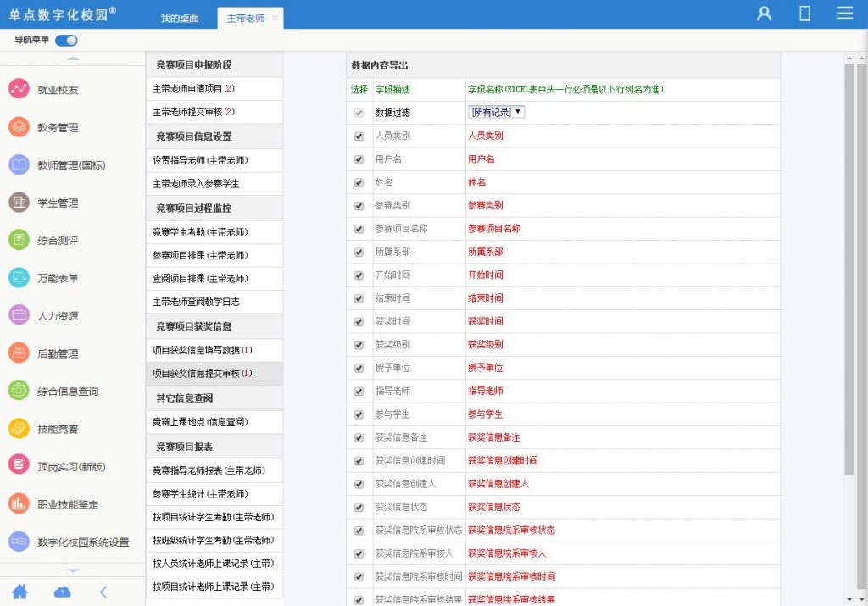Open 主带老师录入参赛学生 menu item
Viewport: 868px width, 606px height.
coord(214,184)
